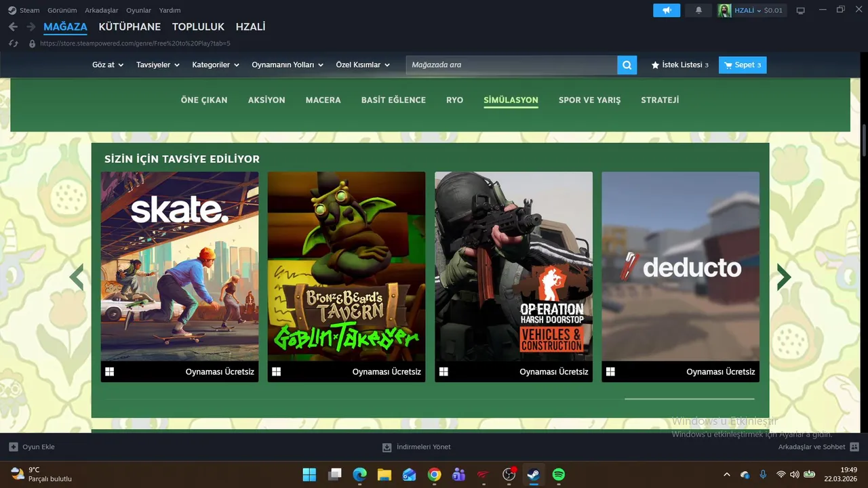Launch Microsoft Edge from the taskbar
The image size is (868, 488).
pyautogui.click(x=359, y=474)
